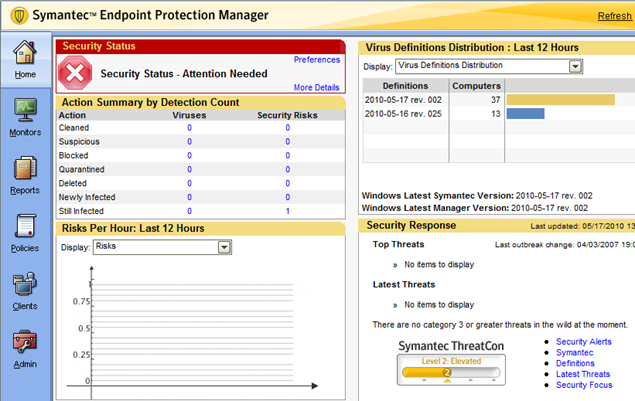Expand the Risks display dropdown arrow
The height and width of the screenshot is (401, 635).
tap(224, 247)
